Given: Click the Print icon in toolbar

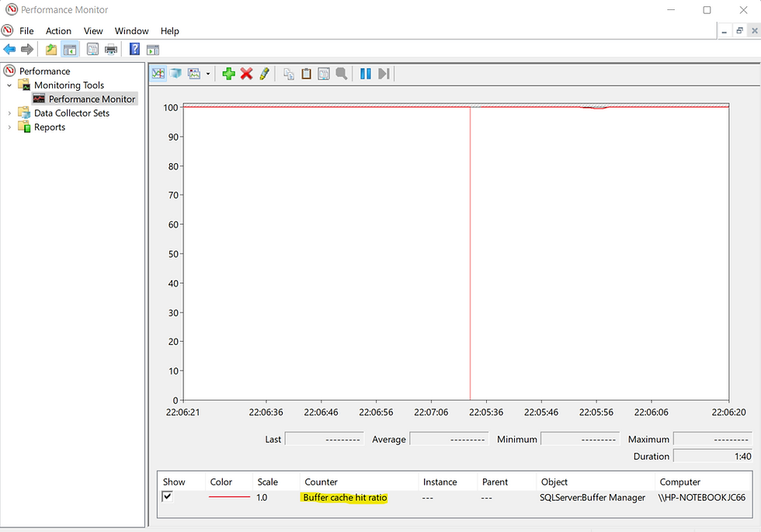Looking at the screenshot, I should [x=111, y=49].
